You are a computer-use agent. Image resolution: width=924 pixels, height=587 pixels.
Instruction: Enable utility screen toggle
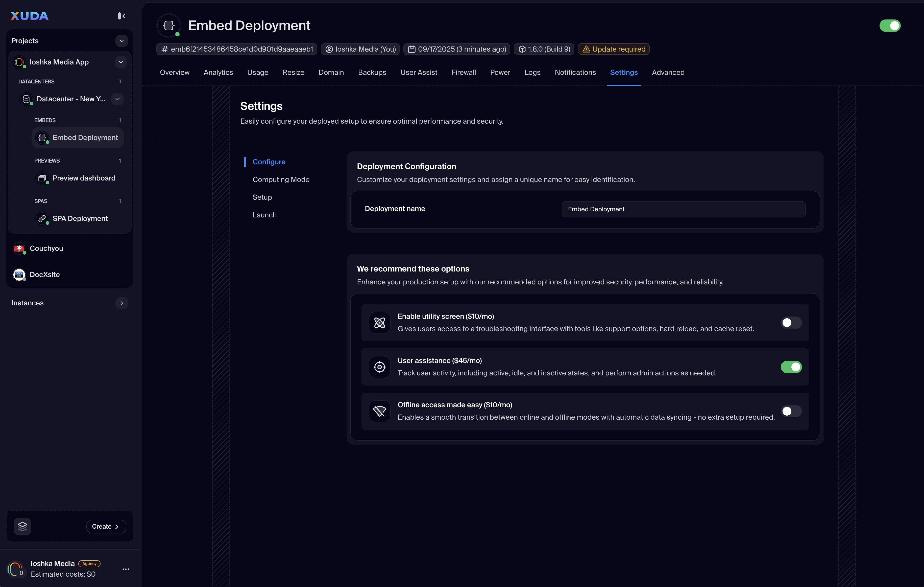click(791, 323)
